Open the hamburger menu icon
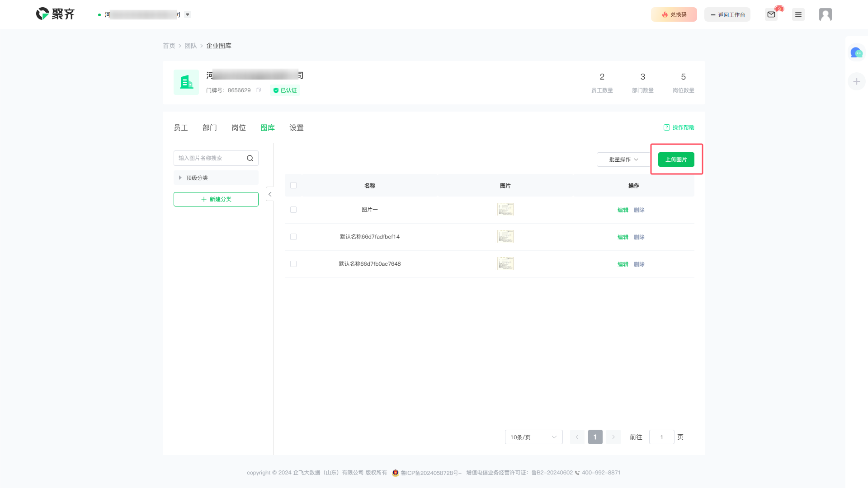This screenshot has width=868, height=488. coord(798,14)
